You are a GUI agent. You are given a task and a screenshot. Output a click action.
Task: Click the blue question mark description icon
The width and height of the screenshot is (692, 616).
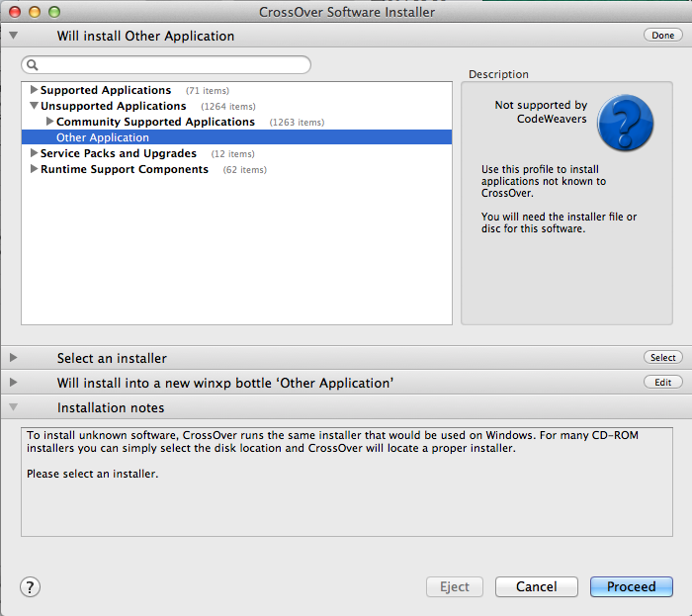tap(625, 123)
